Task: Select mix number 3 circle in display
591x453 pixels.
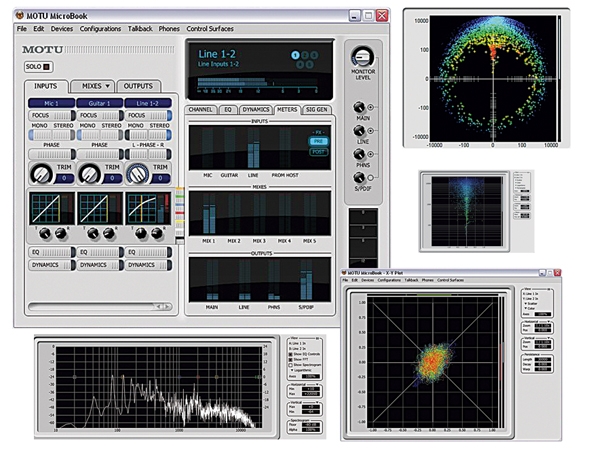Action: point(314,55)
